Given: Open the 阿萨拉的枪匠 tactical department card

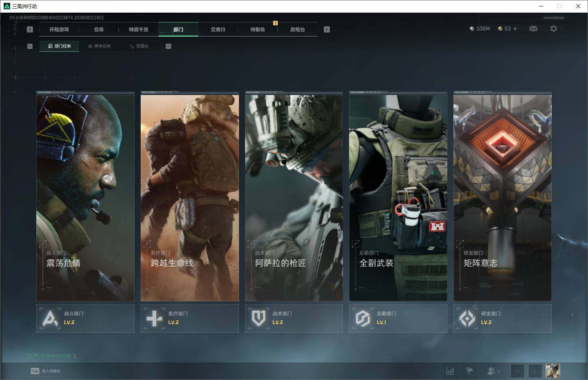Looking at the screenshot, I should coord(294,196).
